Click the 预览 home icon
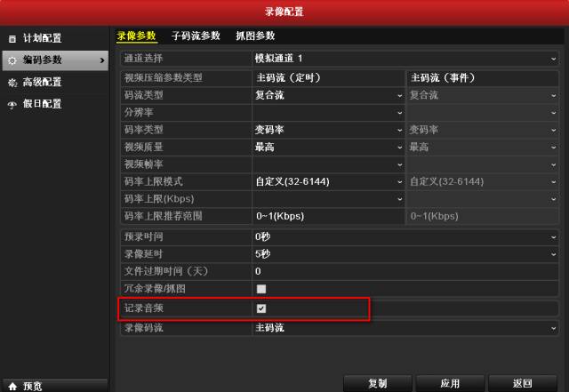The width and height of the screenshot is (569, 392). (12, 386)
